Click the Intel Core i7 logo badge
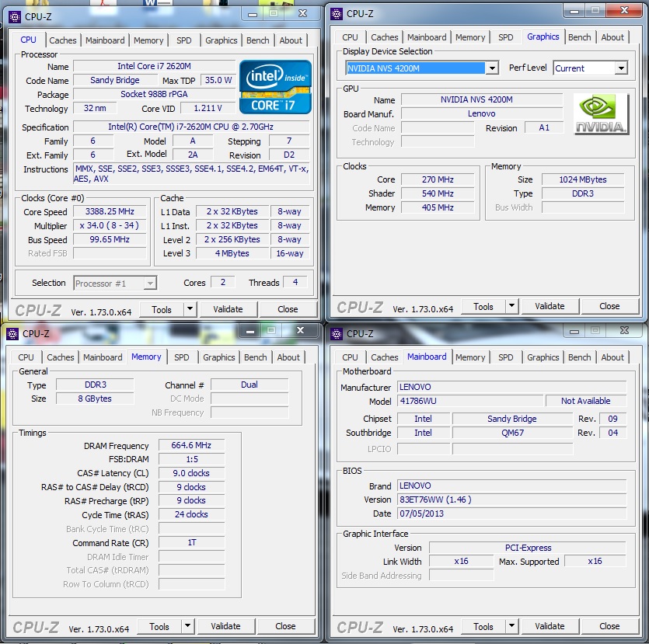Screen dimensions: 649x644 pyautogui.click(x=275, y=87)
